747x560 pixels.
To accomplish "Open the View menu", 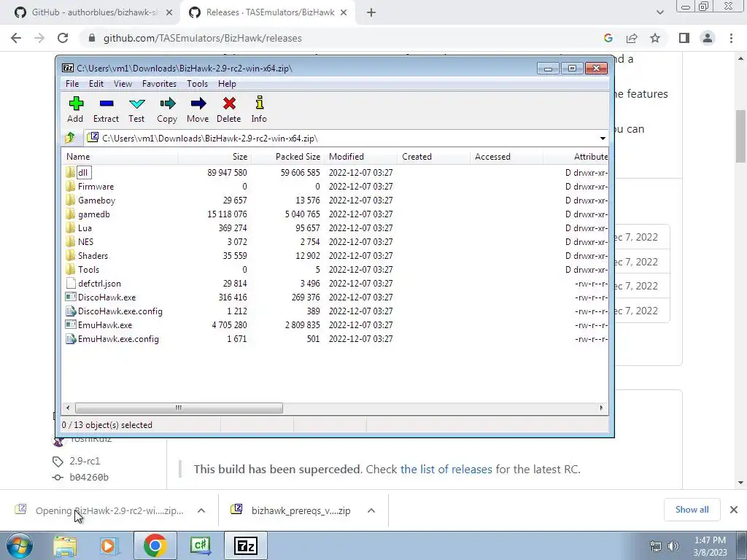I will coord(123,84).
